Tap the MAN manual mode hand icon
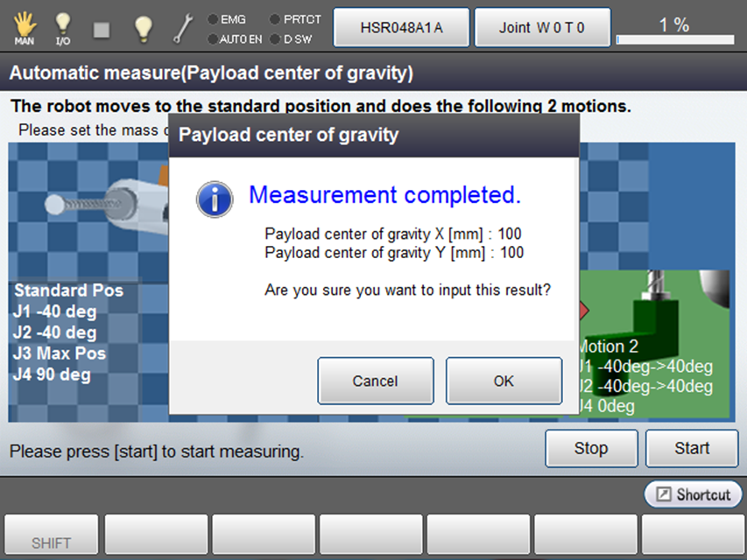This screenshot has width=747, height=560. point(25,28)
